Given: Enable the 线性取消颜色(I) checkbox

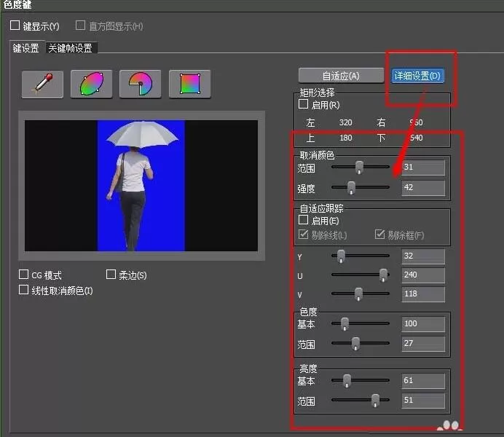Looking at the screenshot, I should [x=23, y=290].
